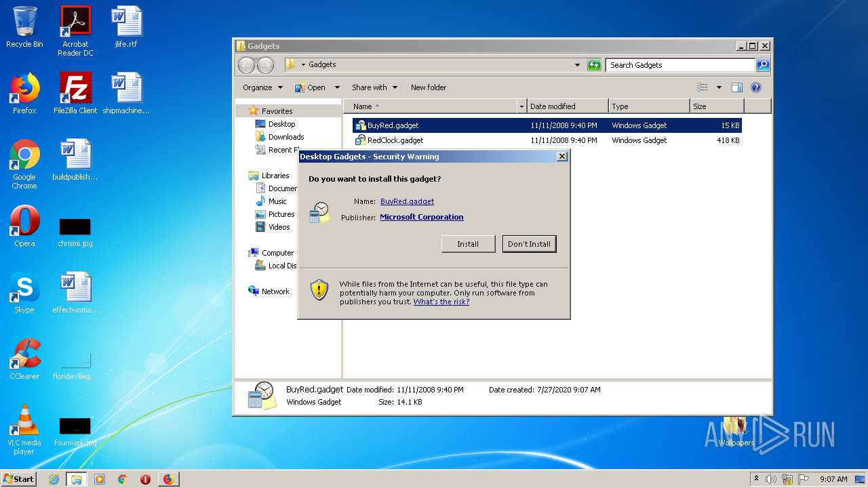This screenshot has width=868, height=488.
Task: Launch VLC media player shortcut
Action: click(x=24, y=430)
